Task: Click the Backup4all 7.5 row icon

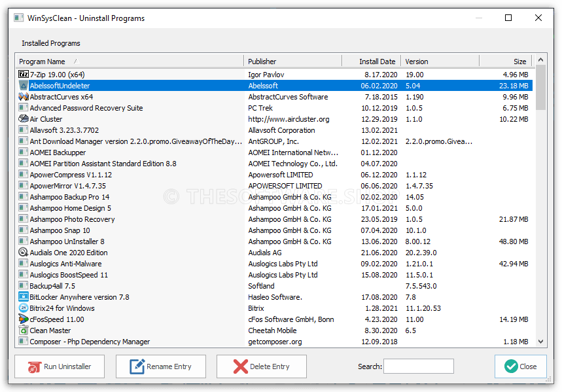Action: [24, 285]
